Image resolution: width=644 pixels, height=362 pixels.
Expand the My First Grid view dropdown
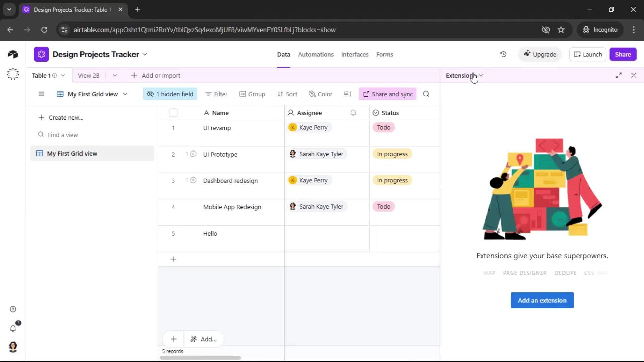(125, 94)
